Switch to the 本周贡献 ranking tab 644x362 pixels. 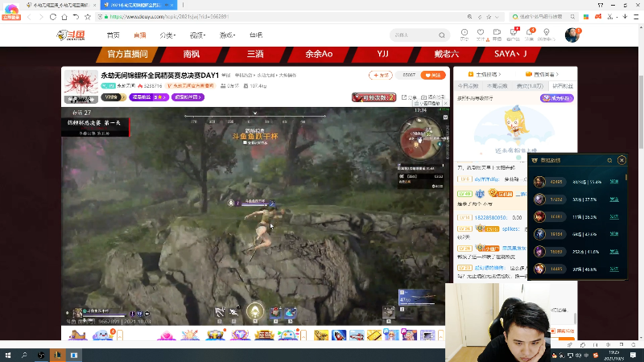tap(497, 86)
